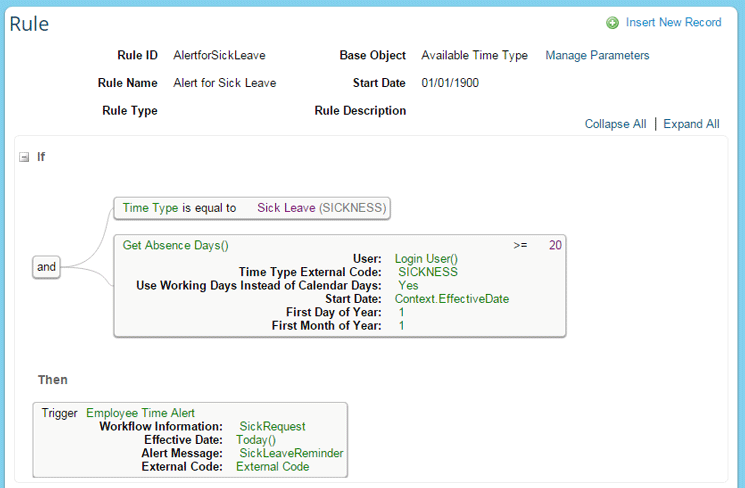Open Manage Parameters link
Screen dimensions: 745x488
click(x=597, y=56)
